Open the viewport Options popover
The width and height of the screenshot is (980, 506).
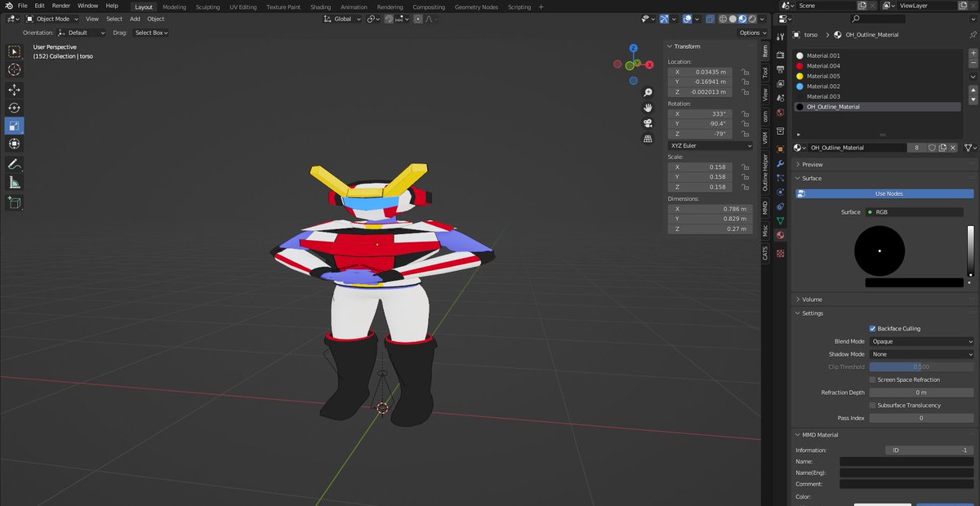pos(751,33)
